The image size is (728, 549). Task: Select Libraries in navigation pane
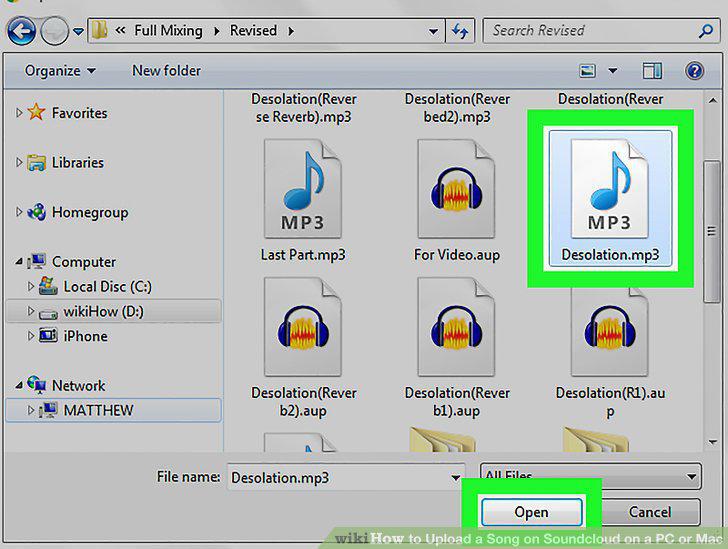[78, 163]
